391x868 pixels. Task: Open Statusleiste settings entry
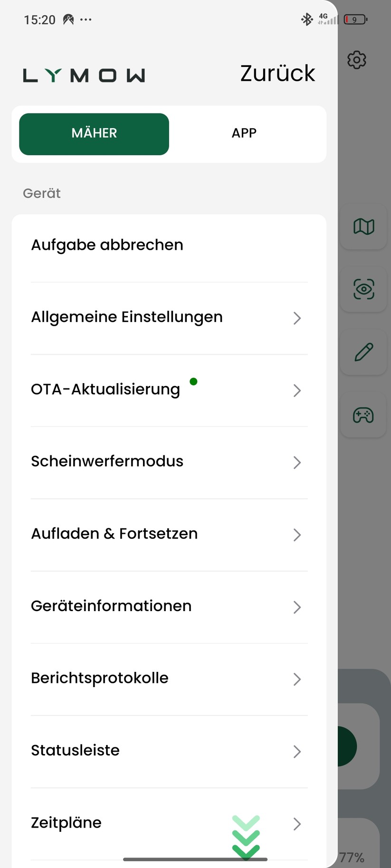click(x=76, y=750)
